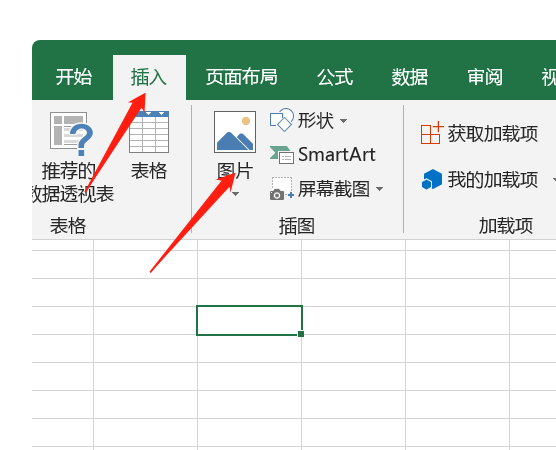
Task: Click the 屏幕截图 camera icon
Action: 282,189
